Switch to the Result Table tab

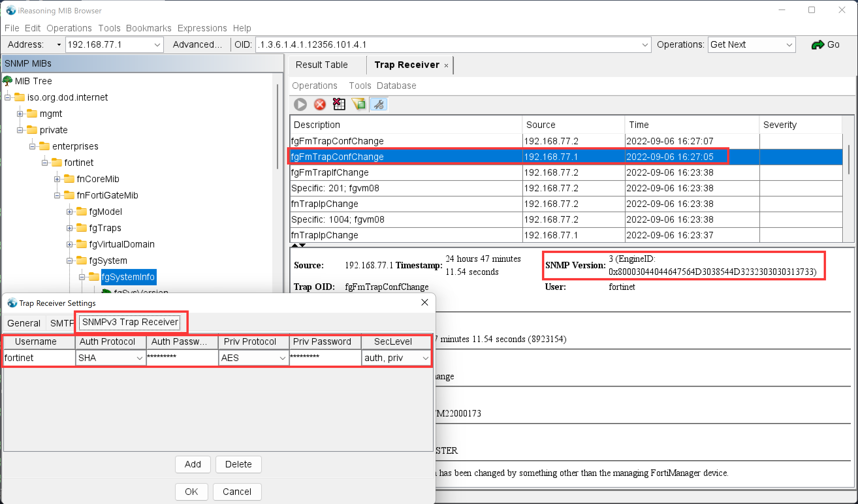point(321,65)
